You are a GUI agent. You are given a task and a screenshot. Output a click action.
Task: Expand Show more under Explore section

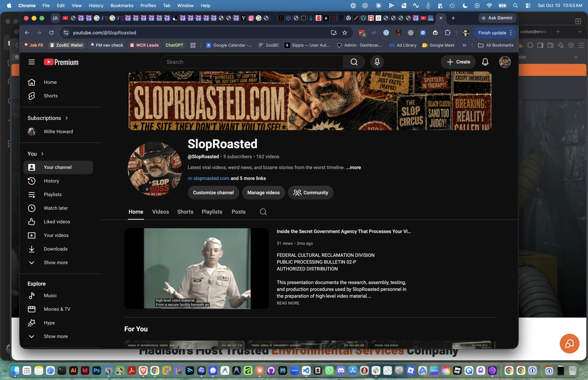point(58,336)
